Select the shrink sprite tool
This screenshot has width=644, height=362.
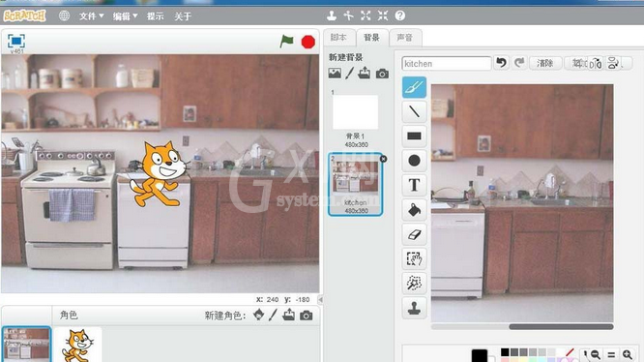point(383,15)
